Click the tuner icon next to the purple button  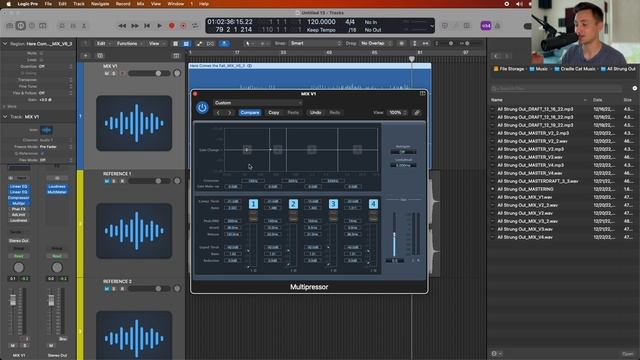[498, 26]
